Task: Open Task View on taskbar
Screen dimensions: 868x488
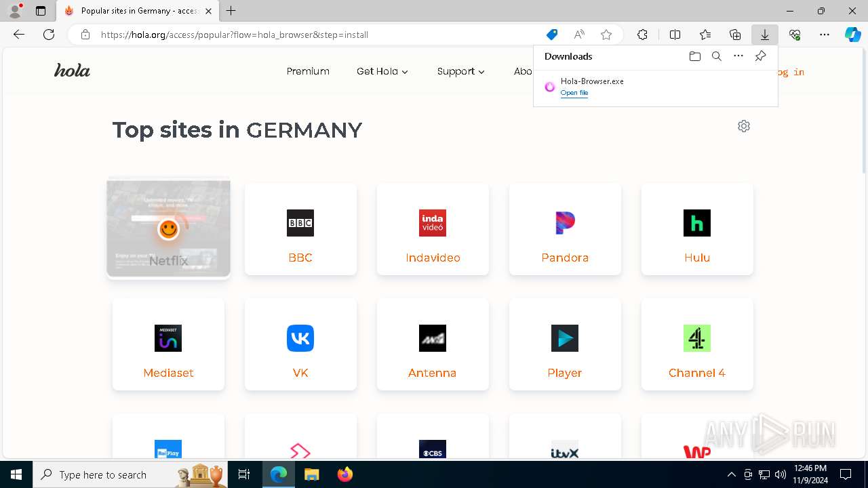Action: [x=245, y=474]
